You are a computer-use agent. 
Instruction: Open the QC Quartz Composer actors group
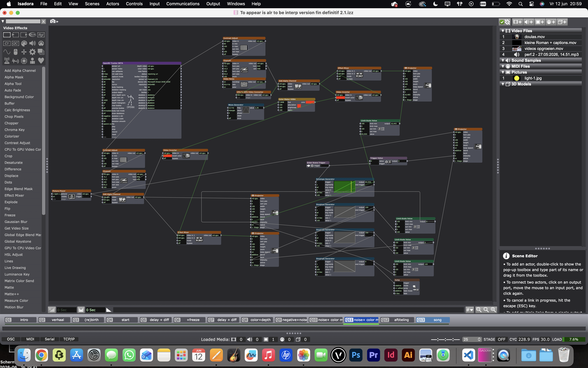tap(15, 43)
